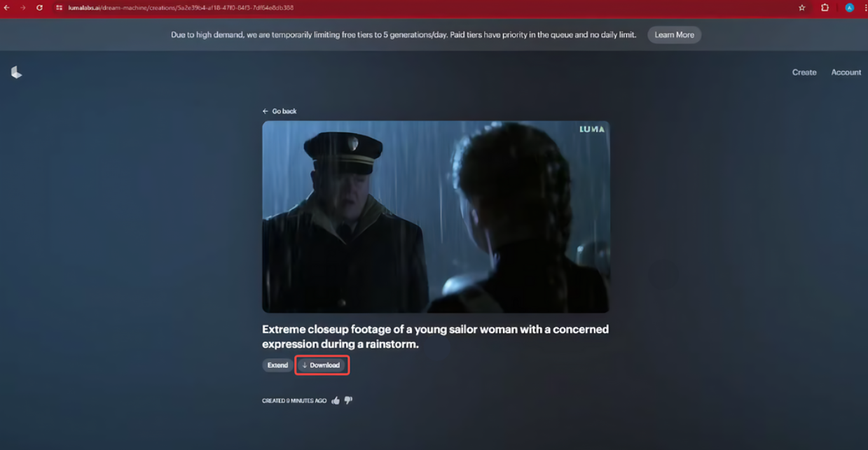The image size is (868, 450).
Task: Rate the creation with a thumbs down
Action: click(348, 400)
